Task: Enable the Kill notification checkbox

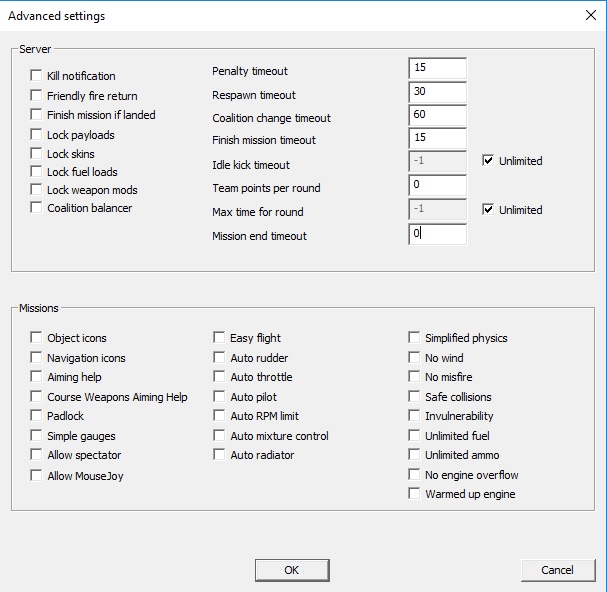Action: pos(36,75)
